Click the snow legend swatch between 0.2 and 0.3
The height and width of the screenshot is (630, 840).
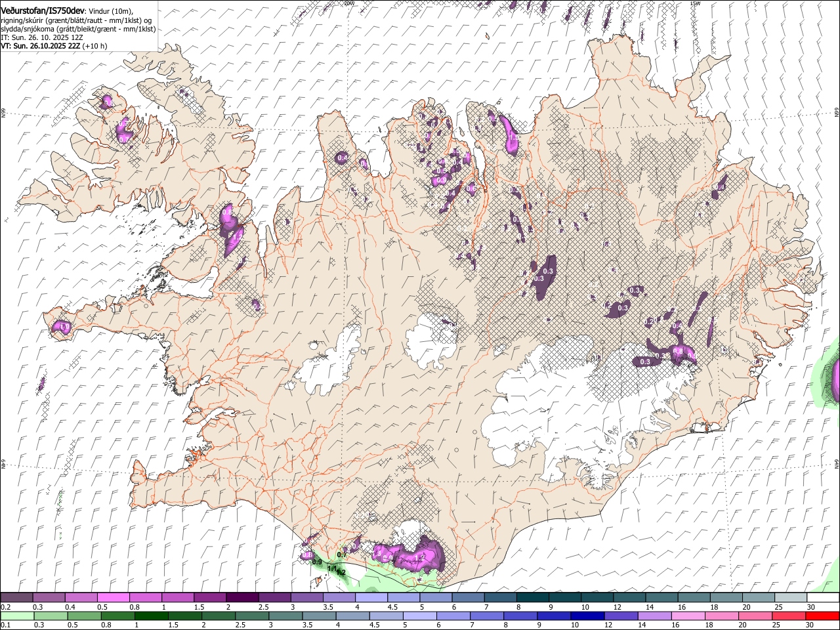click(x=16, y=597)
